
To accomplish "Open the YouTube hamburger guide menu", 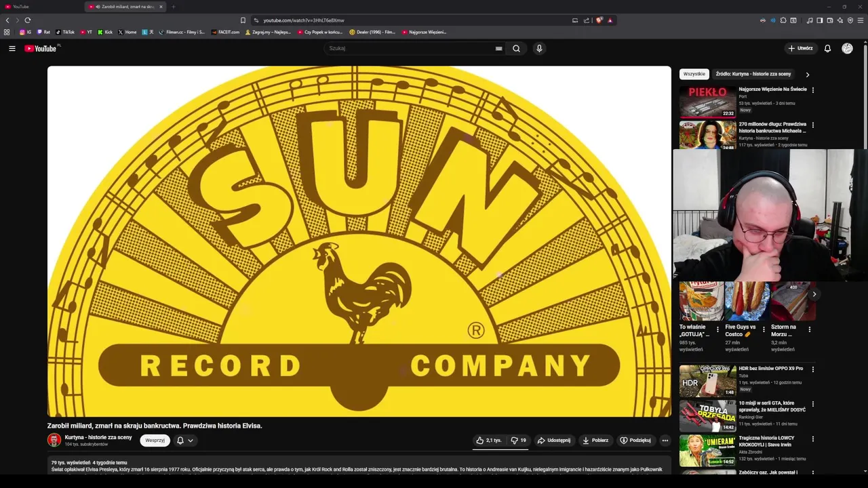I will (x=12, y=48).
